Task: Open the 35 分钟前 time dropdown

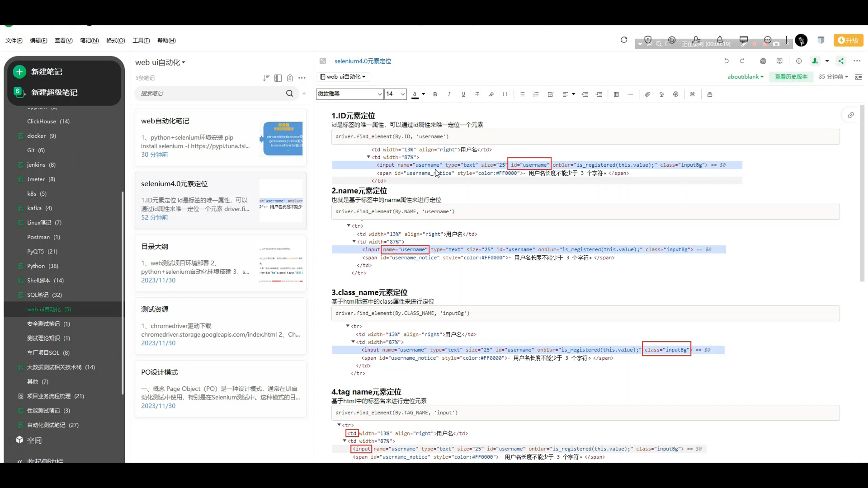Action: [833, 77]
